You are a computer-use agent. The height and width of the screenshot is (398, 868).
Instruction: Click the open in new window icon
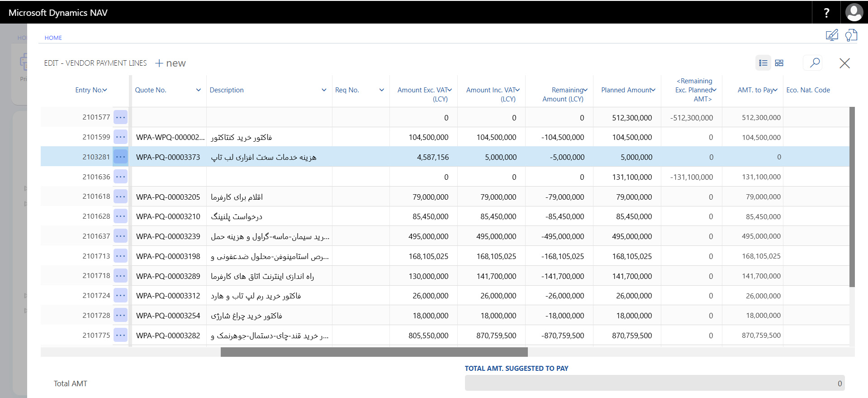851,35
